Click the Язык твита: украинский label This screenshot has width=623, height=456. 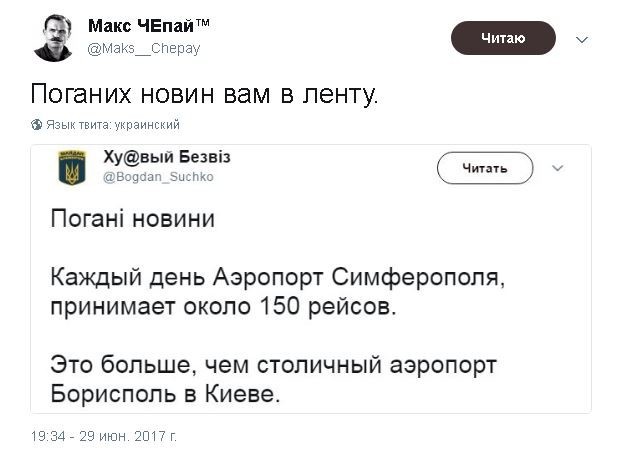pos(112,125)
